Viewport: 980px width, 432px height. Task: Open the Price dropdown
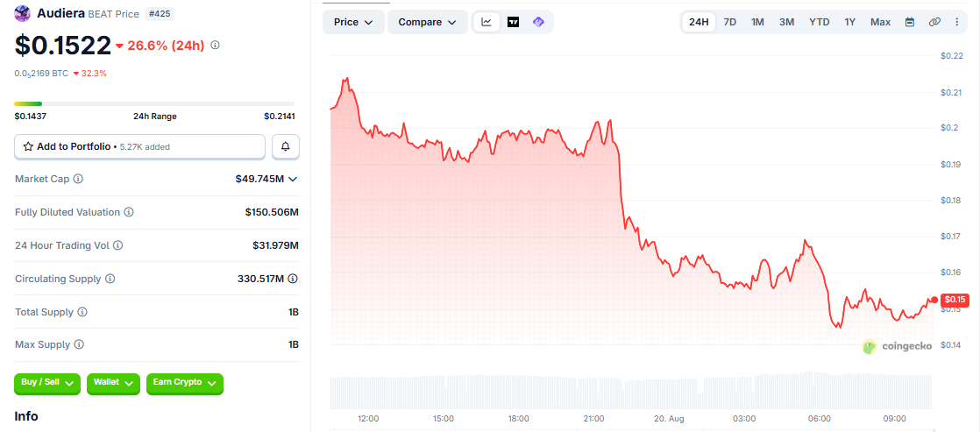click(x=354, y=22)
